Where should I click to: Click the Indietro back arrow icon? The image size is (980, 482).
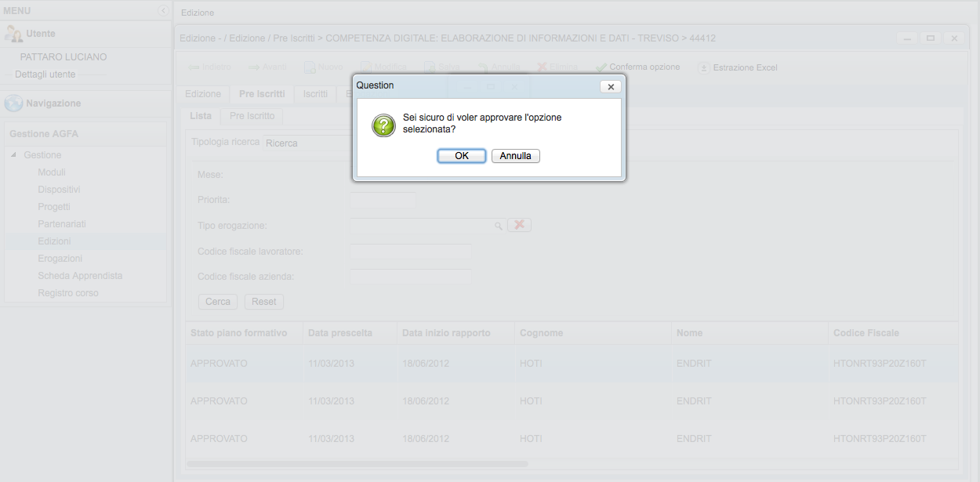pos(194,67)
